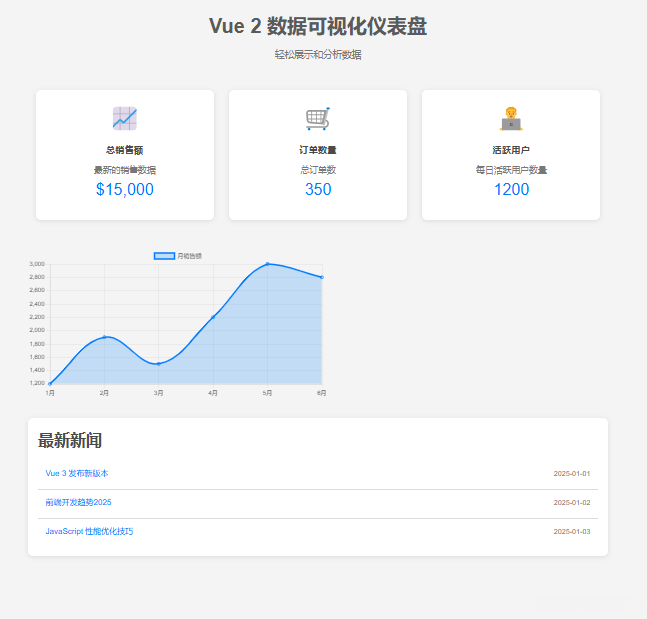This screenshot has height=619, width=647.
Task: Click the shopping cart icon
Action: pos(318,118)
